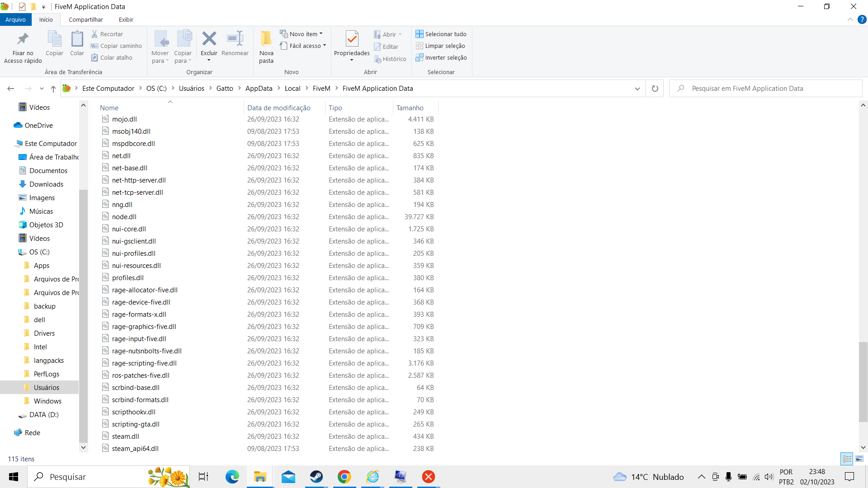Navigate to Local in the breadcrumb

(x=292, y=89)
